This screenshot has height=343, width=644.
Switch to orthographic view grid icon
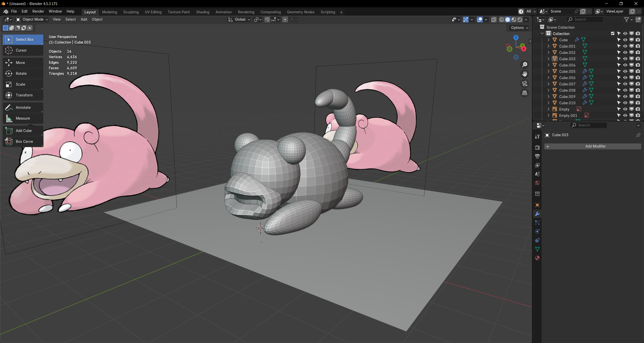(525, 93)
